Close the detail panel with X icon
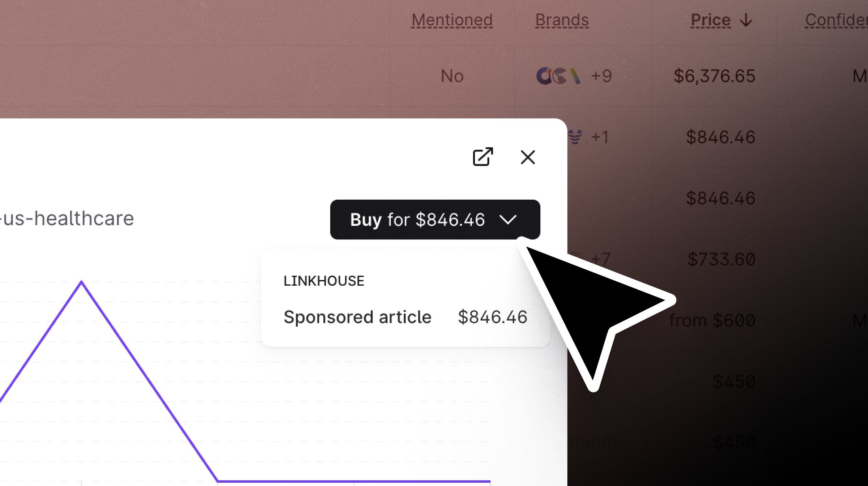The width and height of the screenshot is (868, 486). coord(528,157)
